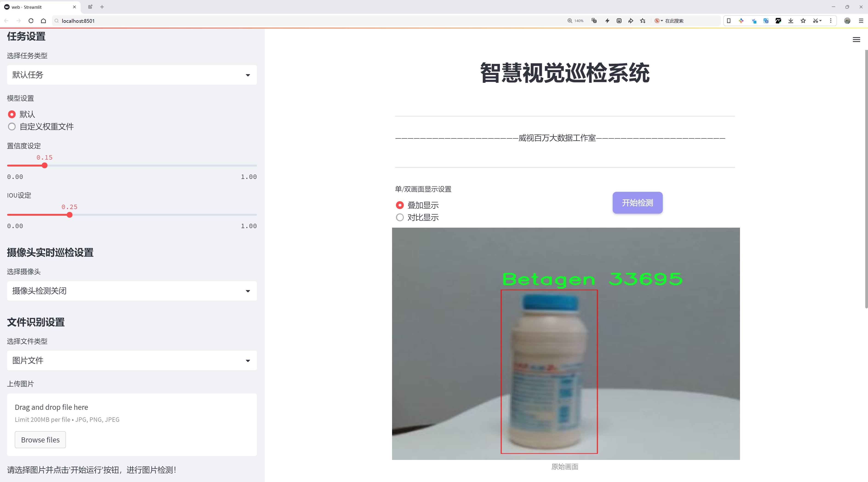Click the browser forward arrow

[x=19, y=21]
